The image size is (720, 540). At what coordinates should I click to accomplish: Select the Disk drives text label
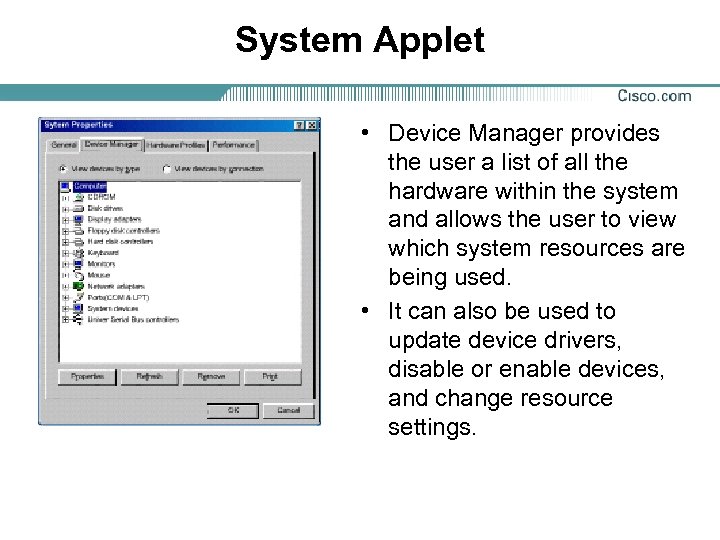[105, 208]
